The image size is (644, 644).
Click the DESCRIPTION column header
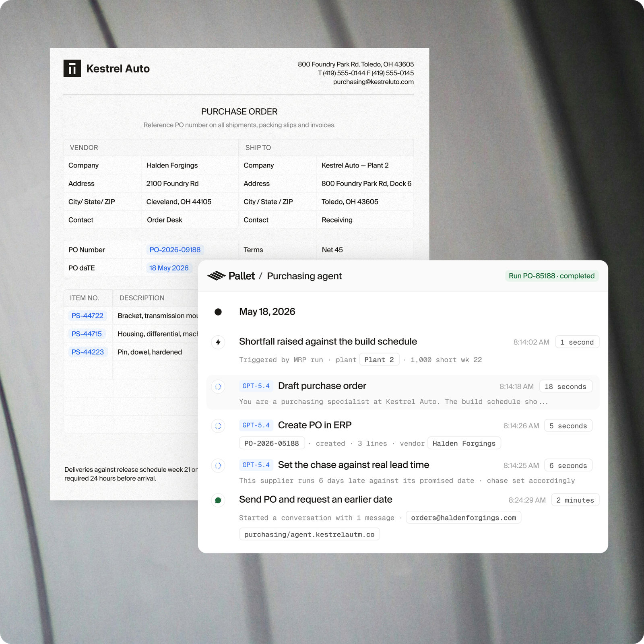(x=142, y=298)
